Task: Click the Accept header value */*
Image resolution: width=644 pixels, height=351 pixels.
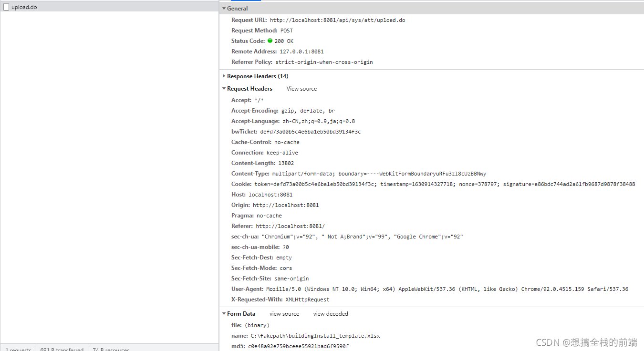Action: [259, 100]
